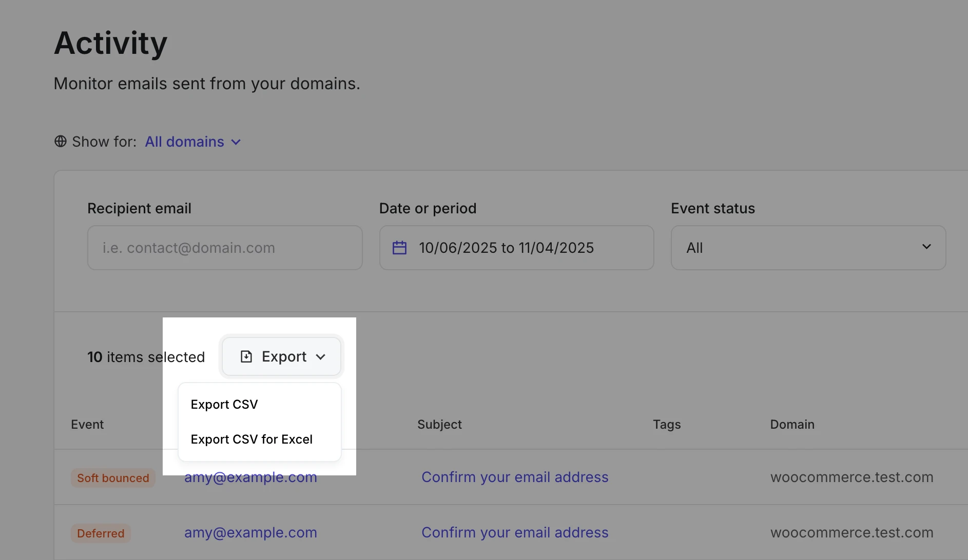Click the Deferred status badge
The width and height of the screenshot is (968, 560).
tap(101, 533)
